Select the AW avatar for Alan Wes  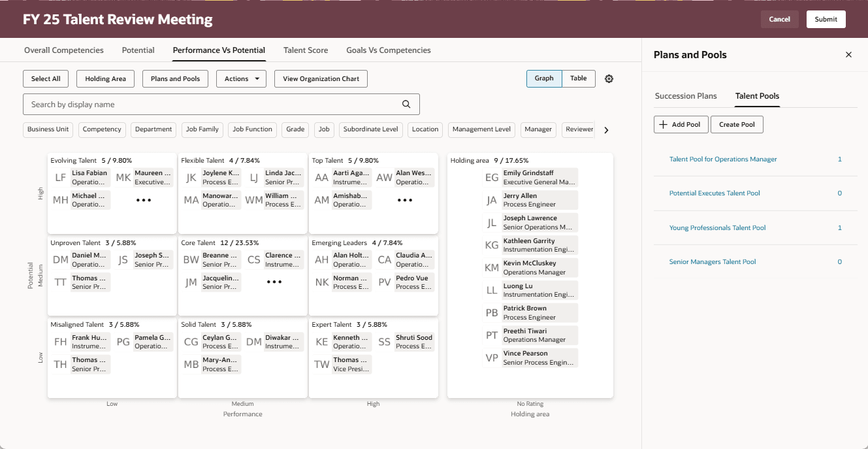(x=385, y=178)
